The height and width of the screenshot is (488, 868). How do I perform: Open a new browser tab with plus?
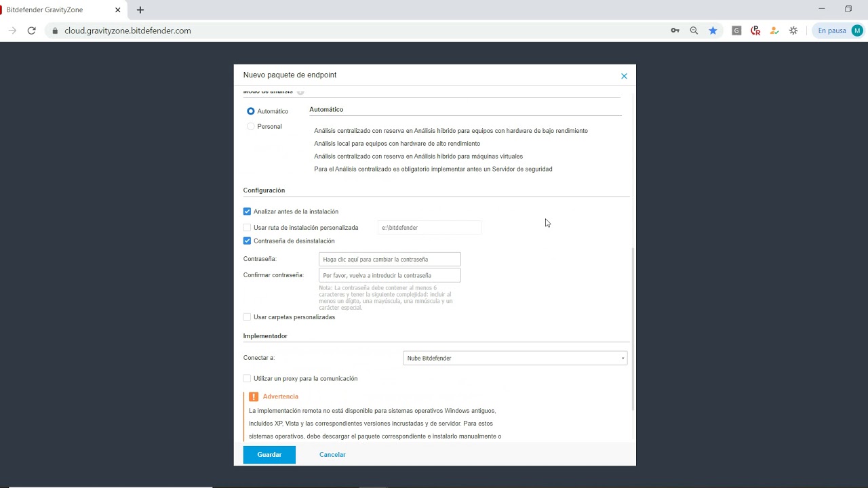(140, 10)
